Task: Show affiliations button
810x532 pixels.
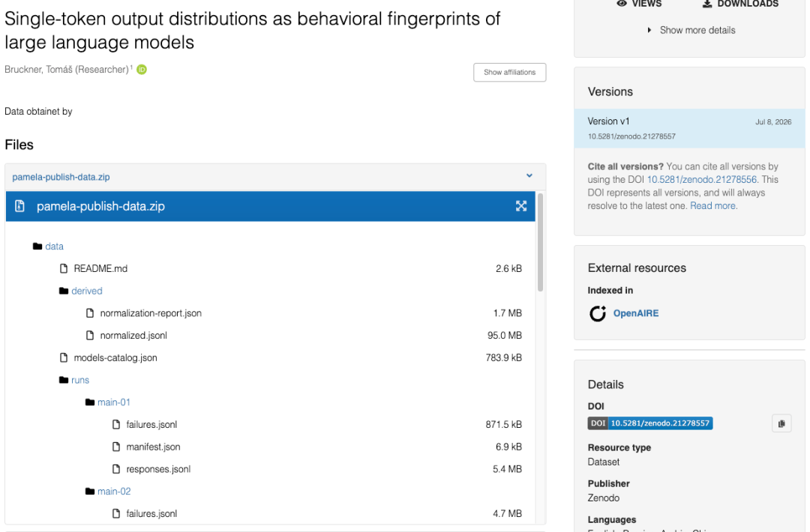Action: click(x=509, y=72)
